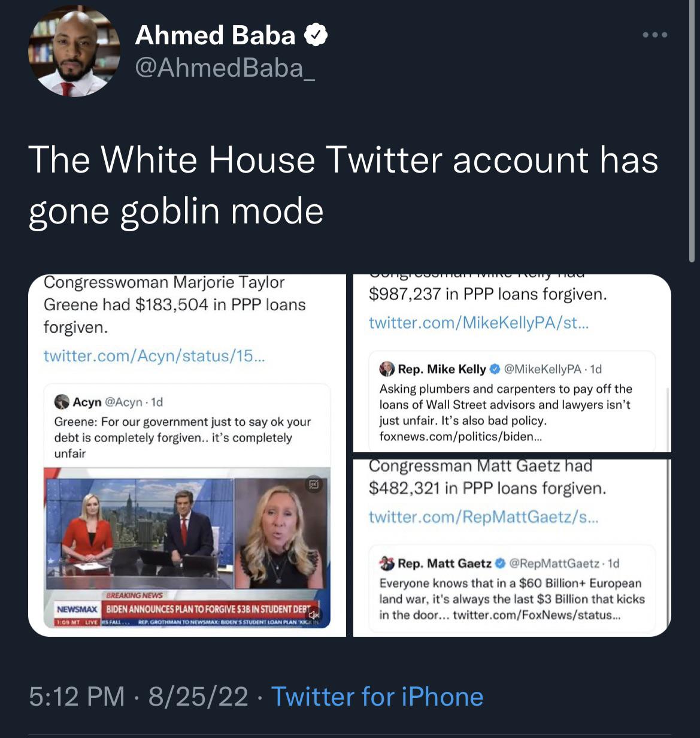
Task: Click the Acyn avatar in the quoted tweet
Action: point(62,401)
